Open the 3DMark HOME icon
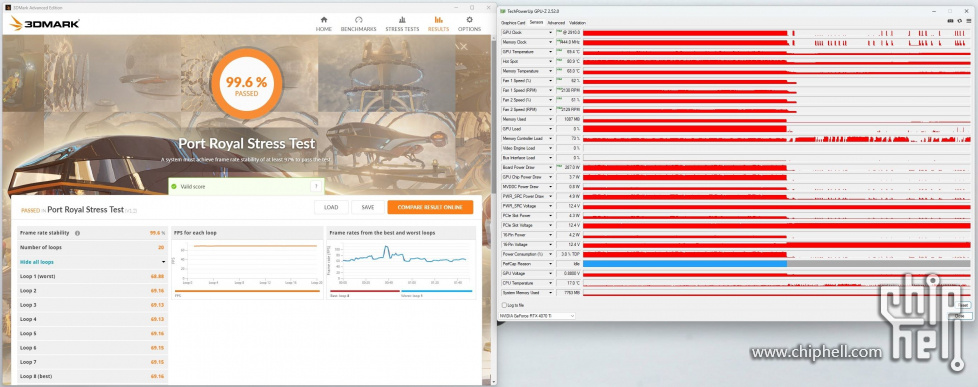978x387 pixels. 324,19
